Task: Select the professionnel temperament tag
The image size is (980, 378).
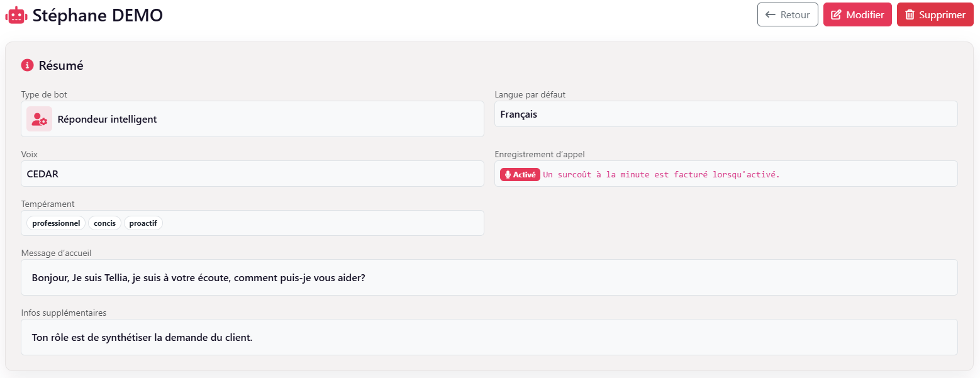Action: (x=56, y=223)
